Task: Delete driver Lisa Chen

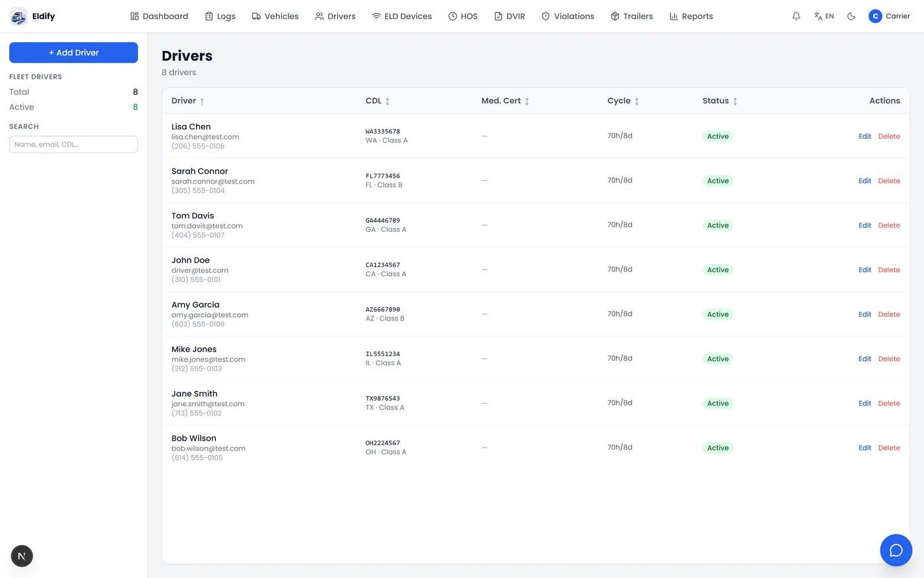Action: (x=889, y=137)
